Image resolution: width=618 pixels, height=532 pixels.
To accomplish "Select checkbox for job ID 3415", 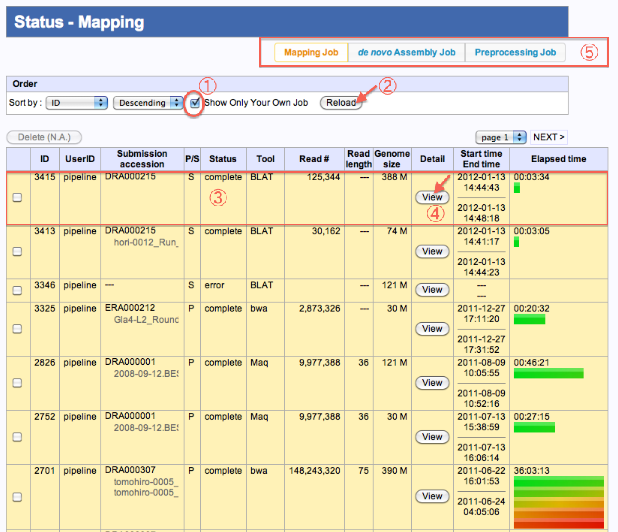I will pyautogui.click(x=16, y=198).
